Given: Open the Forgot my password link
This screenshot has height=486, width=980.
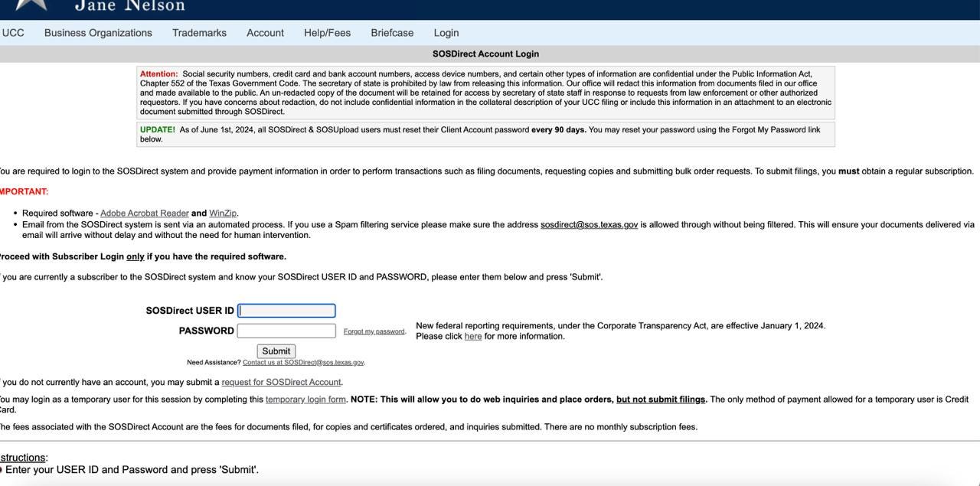Looking at the screenshot, I should click(374, 331).
